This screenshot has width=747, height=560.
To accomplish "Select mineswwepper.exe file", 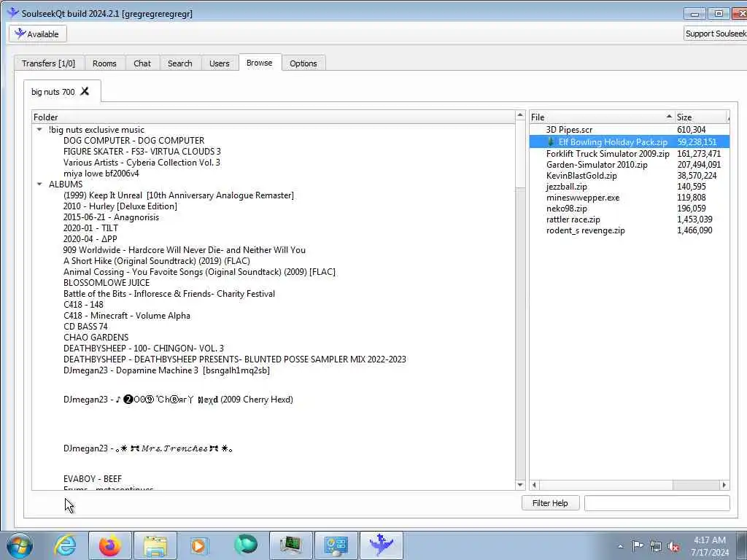I will (x=583, y=198).
